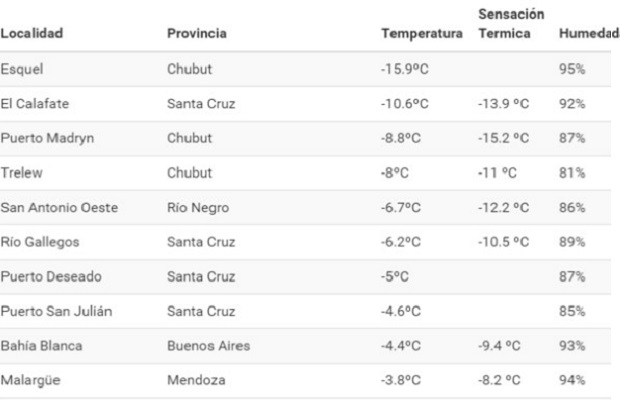620x400 pixels.
Task: Click the Sensación Termica column header
Action: pyautogui.click(x=511, y=24)
